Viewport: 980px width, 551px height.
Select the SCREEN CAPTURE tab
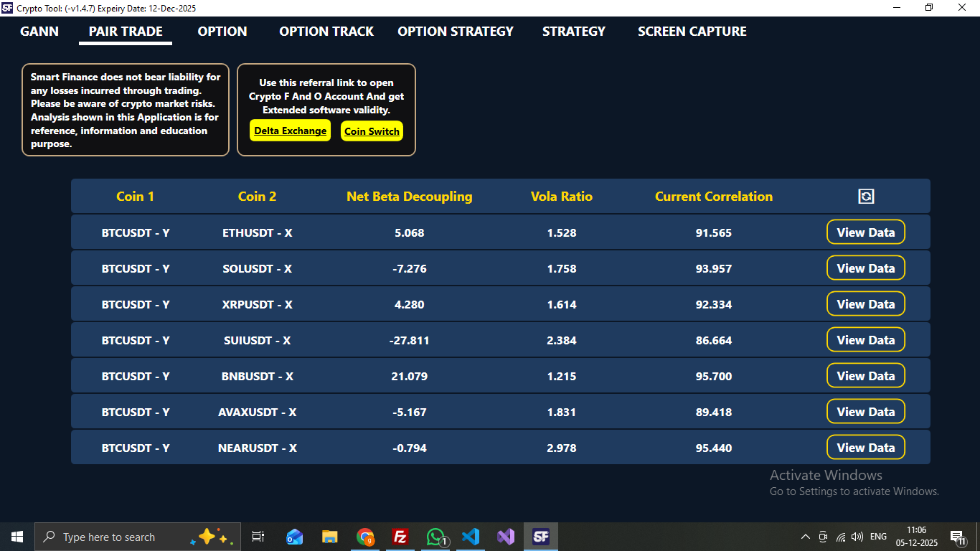pyautogui.click(x=691, y=31)
